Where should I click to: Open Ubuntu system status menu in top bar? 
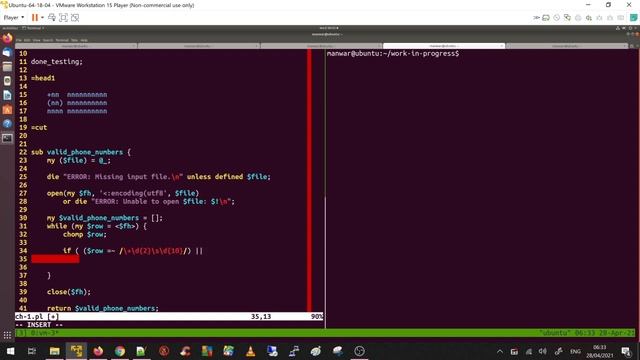tap(628, 28)
